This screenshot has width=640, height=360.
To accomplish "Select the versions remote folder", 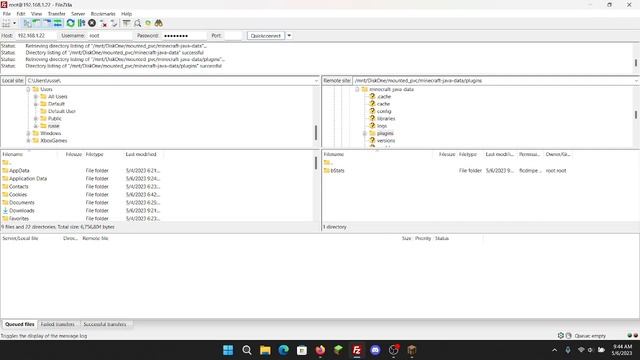I will click(386, 141).
